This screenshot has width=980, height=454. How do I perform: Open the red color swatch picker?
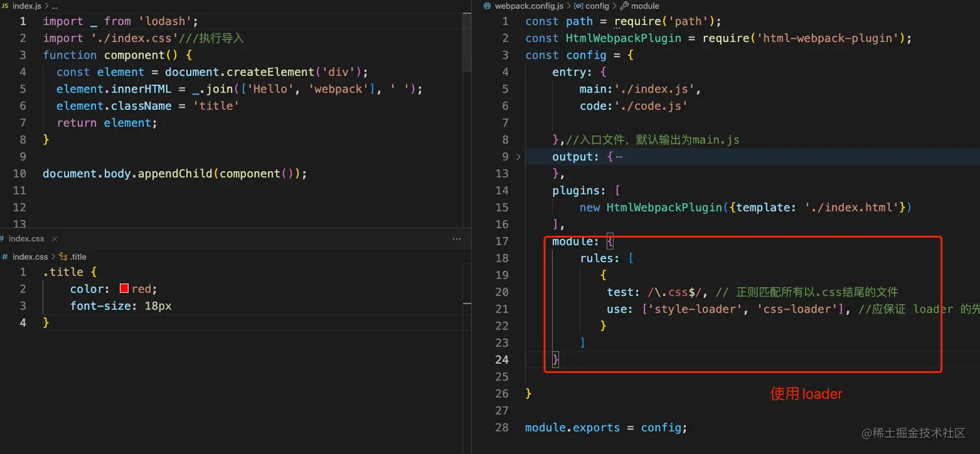coord(124,289)
